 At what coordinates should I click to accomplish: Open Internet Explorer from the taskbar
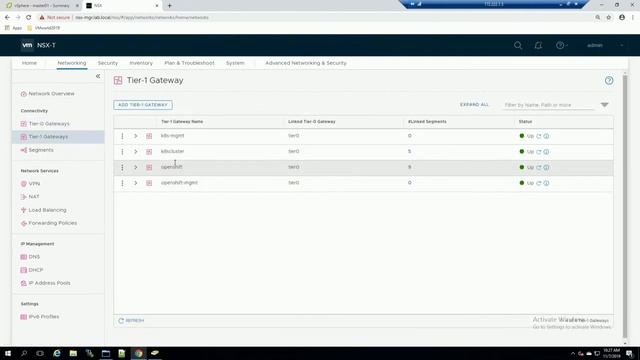pos(57,353)
